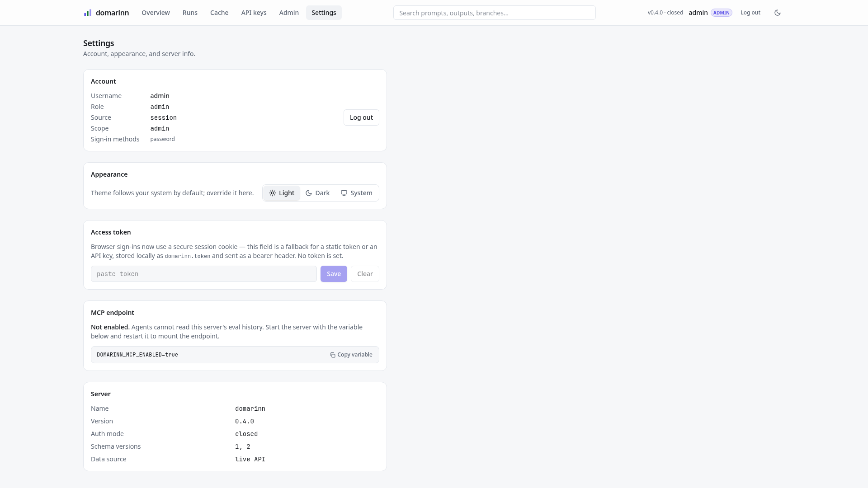This screenshot has height=488, width=868.
Task: Click the paste token input field
Action: click(204, 274)
